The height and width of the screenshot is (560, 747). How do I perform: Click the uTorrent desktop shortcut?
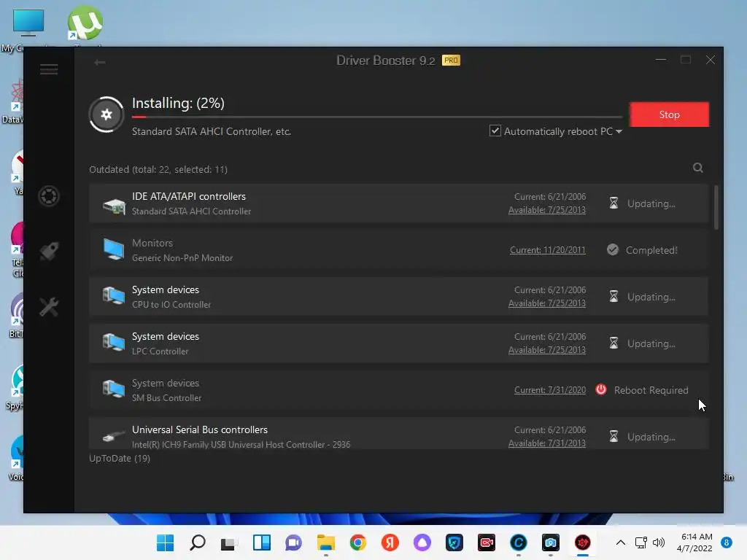85,24
